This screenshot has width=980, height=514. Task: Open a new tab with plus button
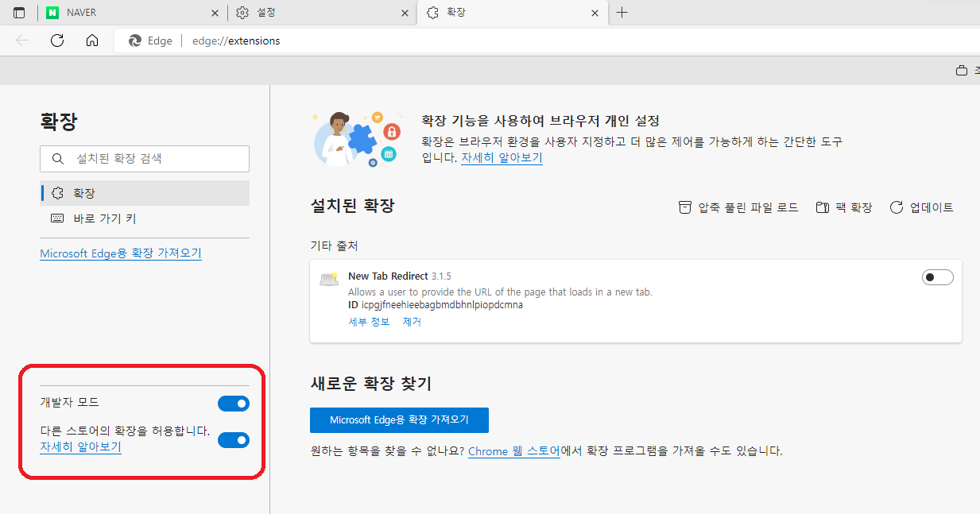[x=622, y=13]
